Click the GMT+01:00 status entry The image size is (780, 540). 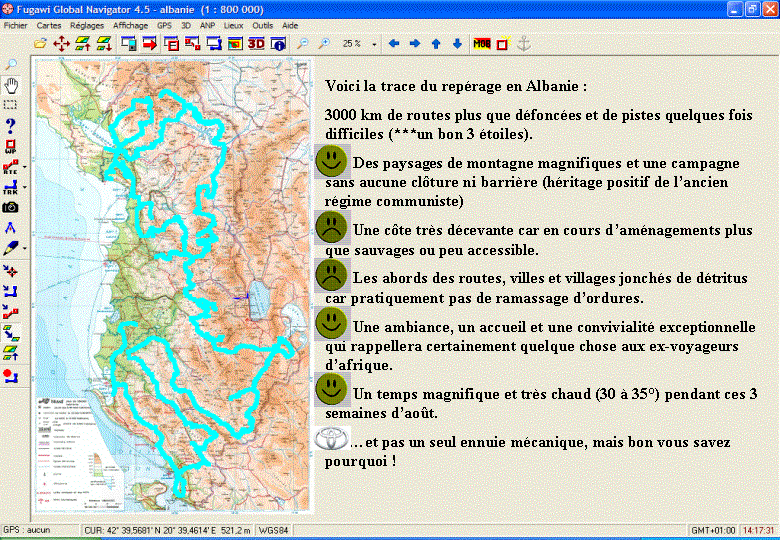pyautogui.click(x=713, y=531)
